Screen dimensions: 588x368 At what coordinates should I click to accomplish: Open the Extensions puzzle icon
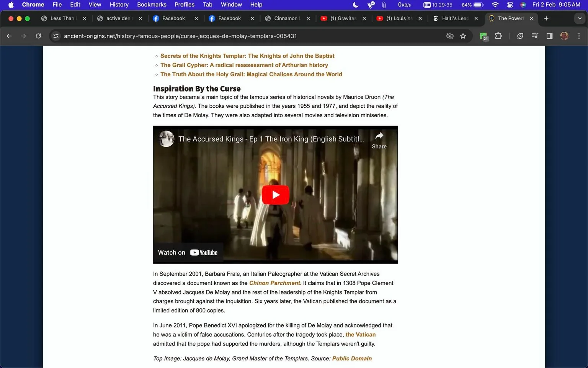498,36
